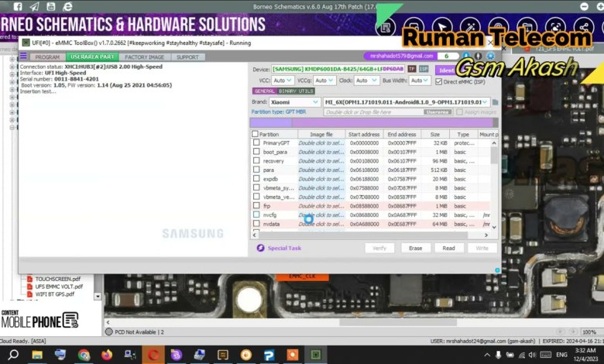Open Google Chrome from taskbar
604x364 pixels.
[84, 355]
